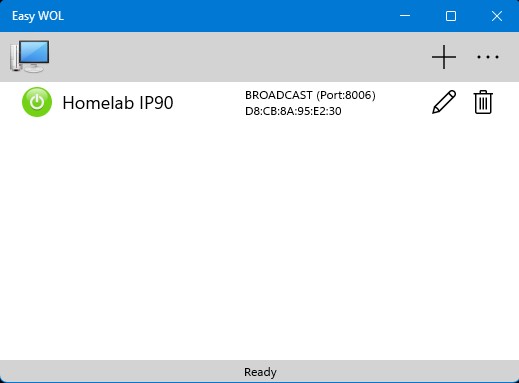Close the Easy WOL window
This screenshot has width=519, height=383.
(x=497, y=16)
